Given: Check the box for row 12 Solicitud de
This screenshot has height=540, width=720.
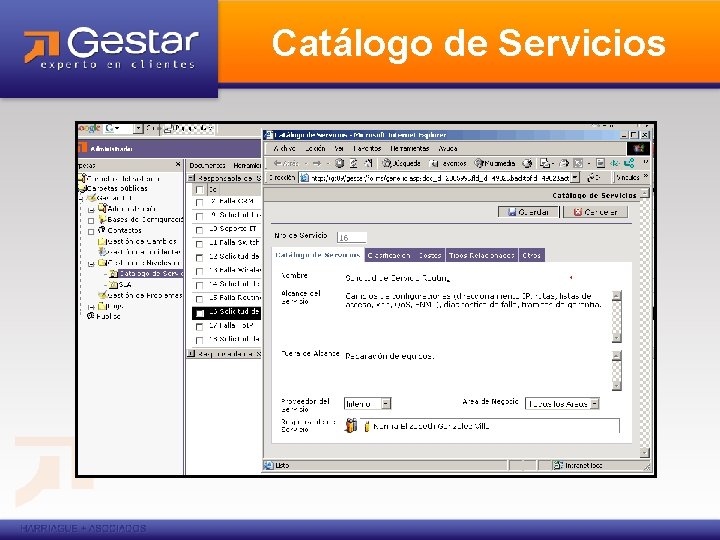Looking at the screenshot, I should (x=199, y=257).
